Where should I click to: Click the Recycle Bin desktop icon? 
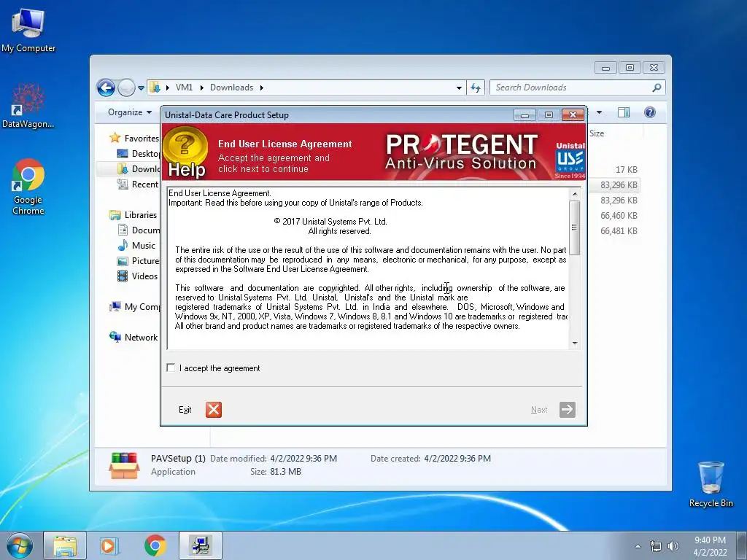(x=711, y=484)
